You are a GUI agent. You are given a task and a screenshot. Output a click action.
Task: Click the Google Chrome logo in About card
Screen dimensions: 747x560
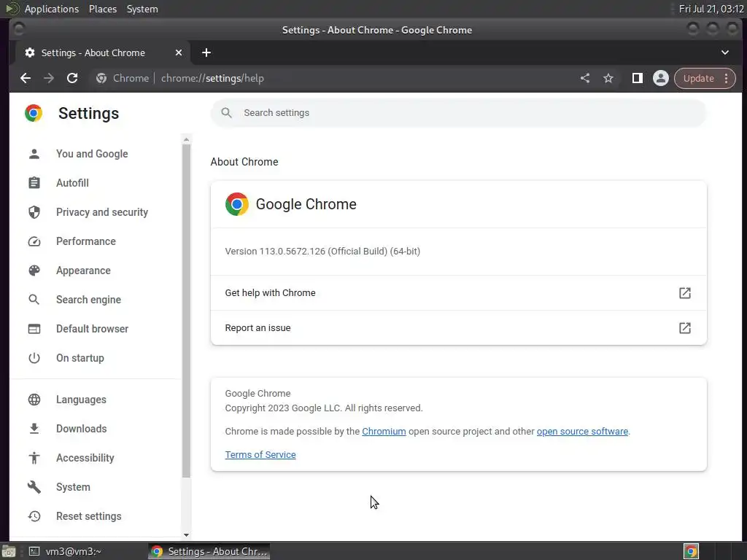237,204
